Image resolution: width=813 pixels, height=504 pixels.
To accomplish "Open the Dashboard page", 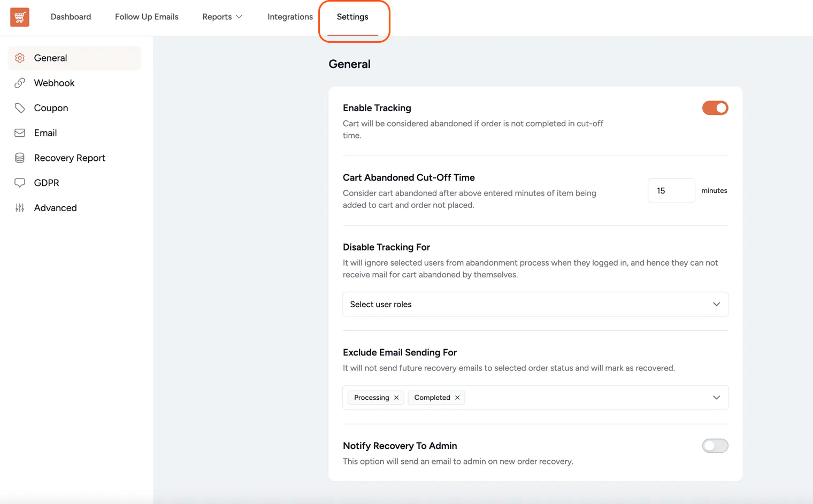I will (71, 17).
